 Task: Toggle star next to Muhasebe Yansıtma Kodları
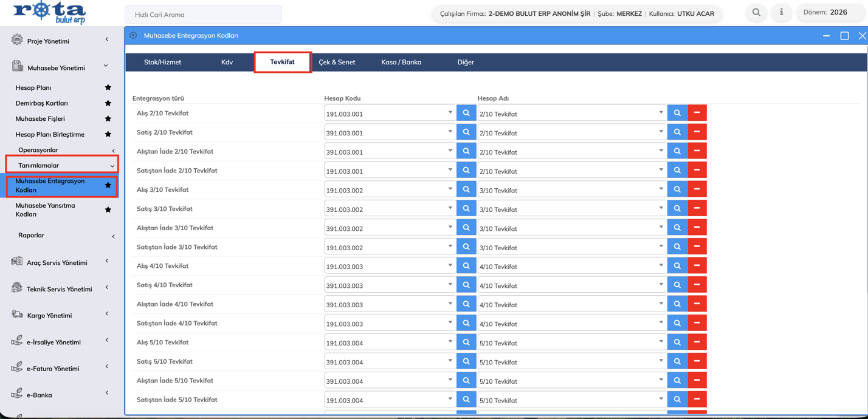point(108,209)
